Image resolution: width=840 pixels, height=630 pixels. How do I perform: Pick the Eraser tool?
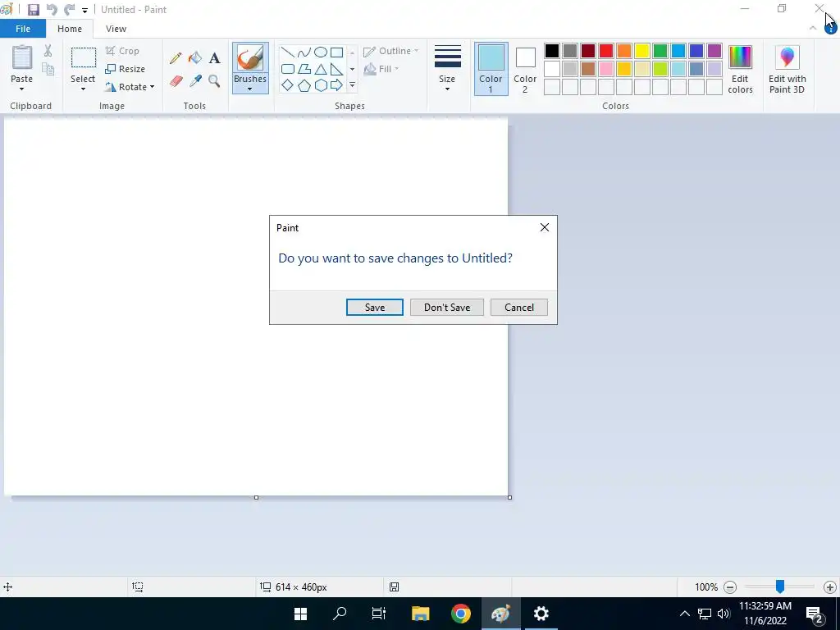(x=176, y=81)
